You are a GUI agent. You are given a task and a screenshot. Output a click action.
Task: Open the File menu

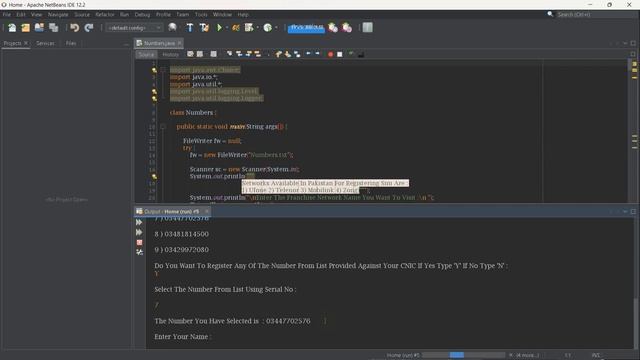7,14
